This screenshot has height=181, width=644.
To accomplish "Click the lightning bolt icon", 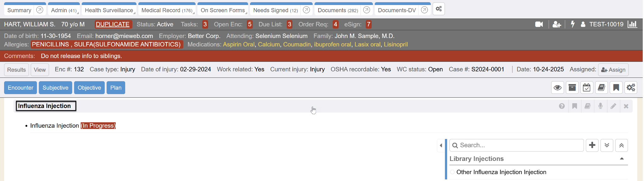I will (573, 24).
